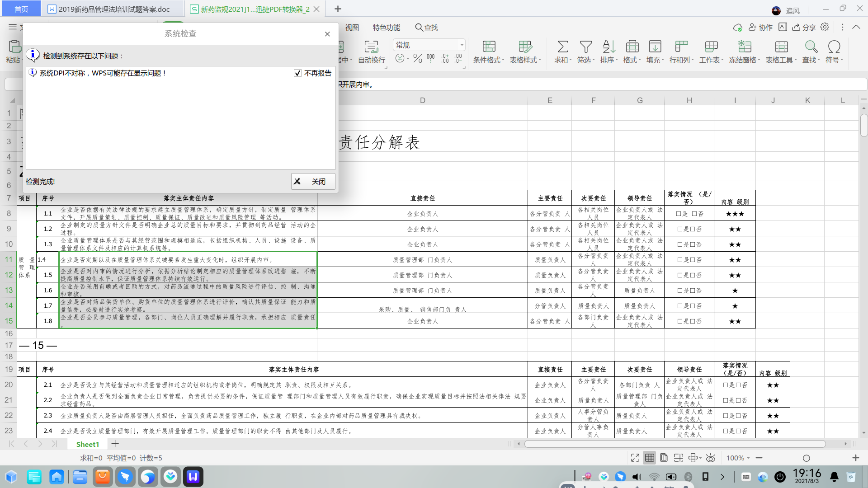Click the 分享 share button
This screenshot has height=488, width=868.
[x=804, y=28]
